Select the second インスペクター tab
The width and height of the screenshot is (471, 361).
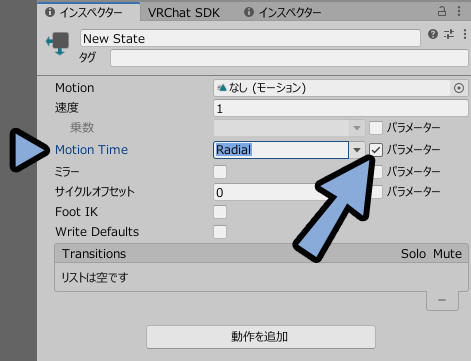point(283,12)
